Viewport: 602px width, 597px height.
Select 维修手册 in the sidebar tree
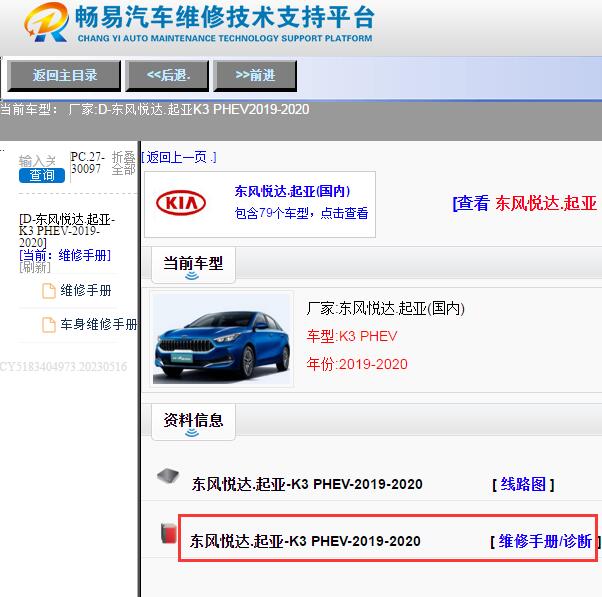86,291
